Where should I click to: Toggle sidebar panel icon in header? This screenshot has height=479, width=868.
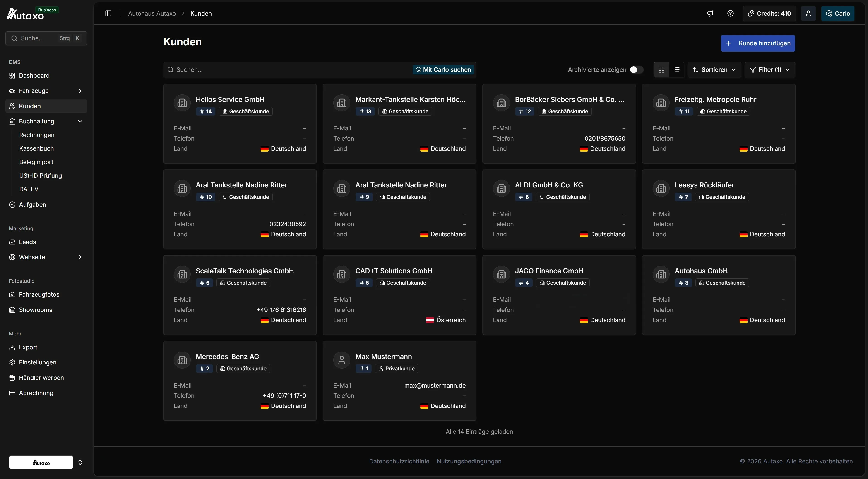[x=108, y=14]
